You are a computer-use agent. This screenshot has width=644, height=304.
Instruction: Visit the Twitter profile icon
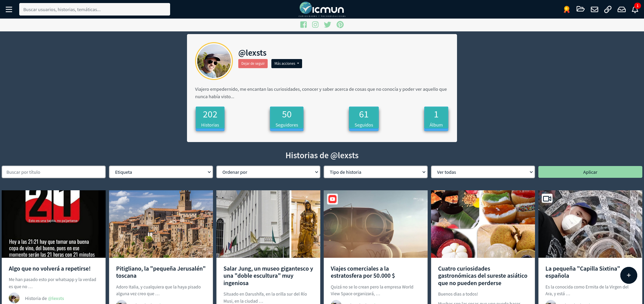coord(327,25)
